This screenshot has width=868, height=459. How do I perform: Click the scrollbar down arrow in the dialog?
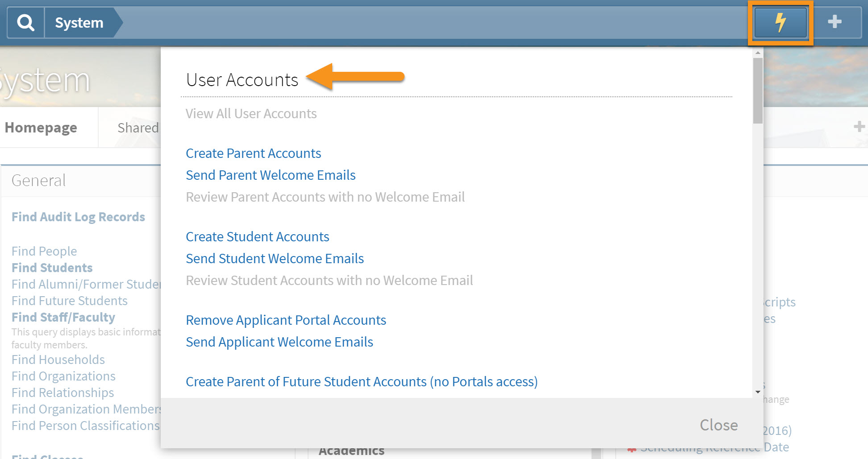(x=757, y=393)
